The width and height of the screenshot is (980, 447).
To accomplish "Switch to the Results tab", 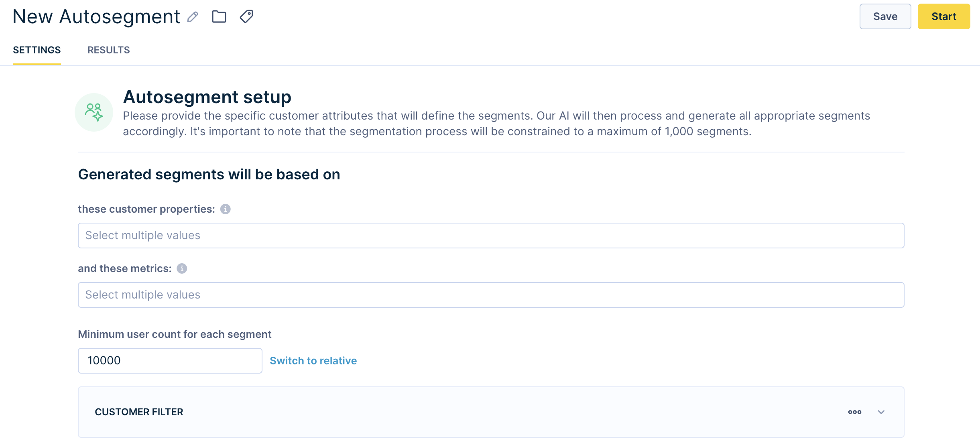I will 109,50.
